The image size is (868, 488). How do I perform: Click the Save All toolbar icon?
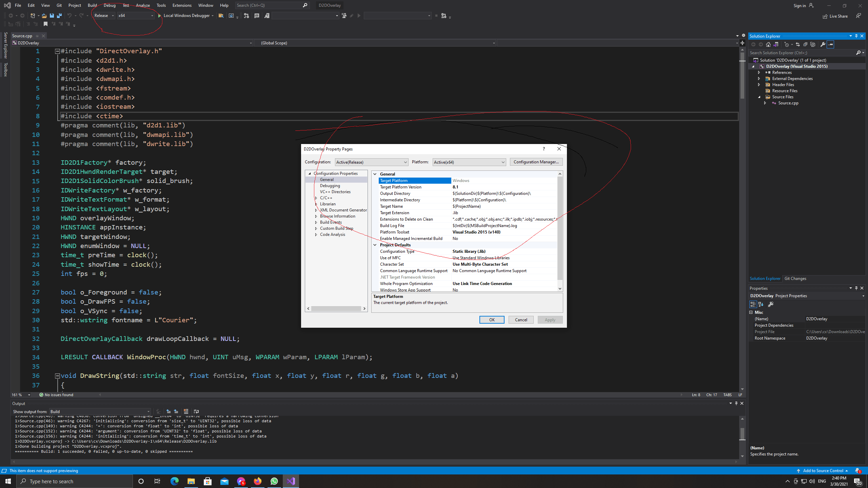[59, 16]
